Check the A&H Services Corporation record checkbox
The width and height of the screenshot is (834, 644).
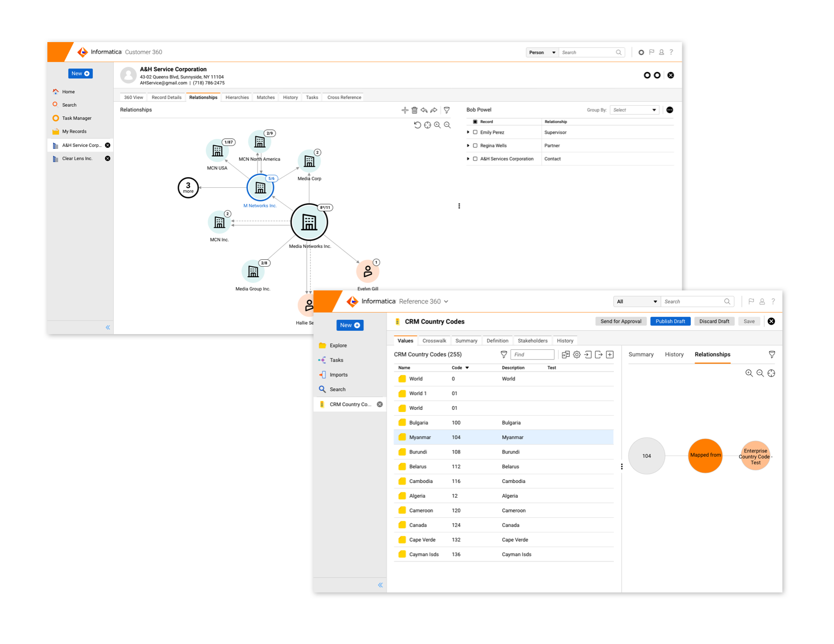[475, 159]
